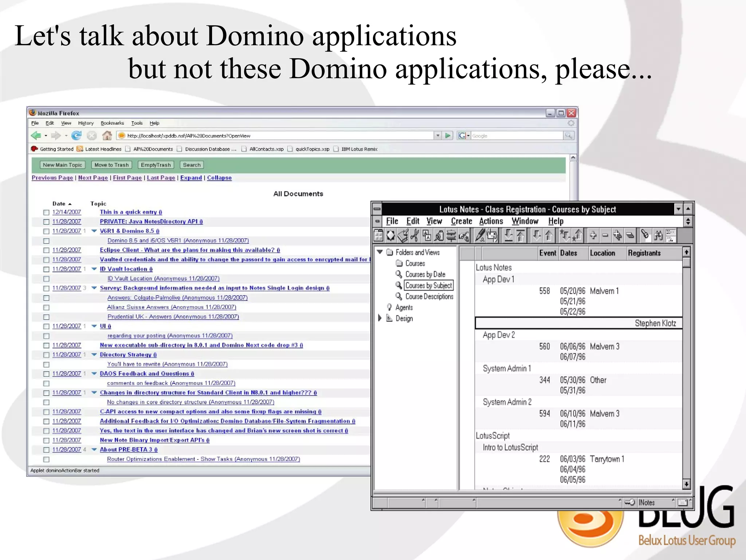Click the Firefox page scrollbar up arrow

573,158
